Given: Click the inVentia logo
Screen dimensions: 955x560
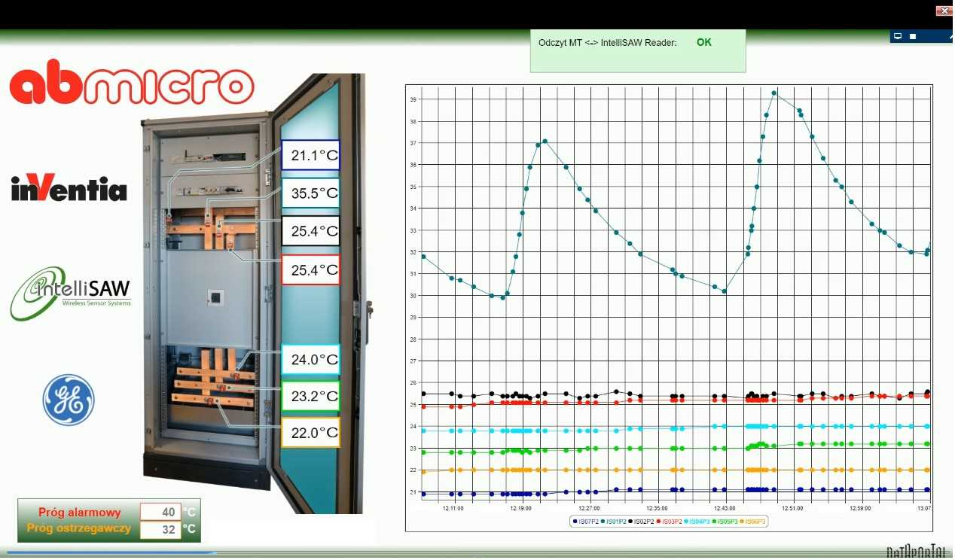Looking at the screenshot, I should pyautogui.click(x=69, y=188).
